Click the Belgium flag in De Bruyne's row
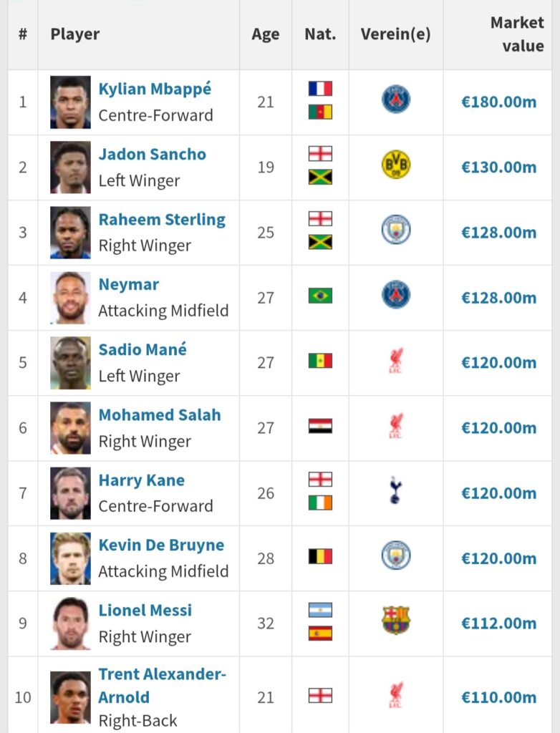 (x=320, y=556)
